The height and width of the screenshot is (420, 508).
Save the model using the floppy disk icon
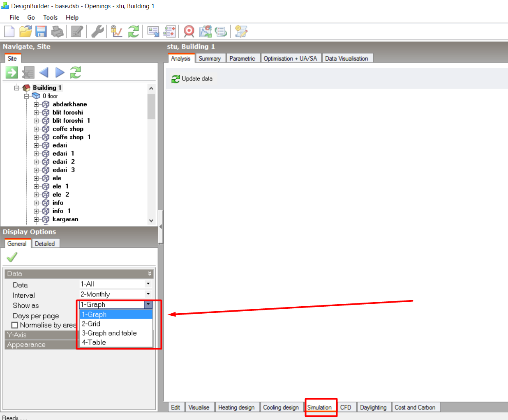pyautogui.click(x=41, y=32)
